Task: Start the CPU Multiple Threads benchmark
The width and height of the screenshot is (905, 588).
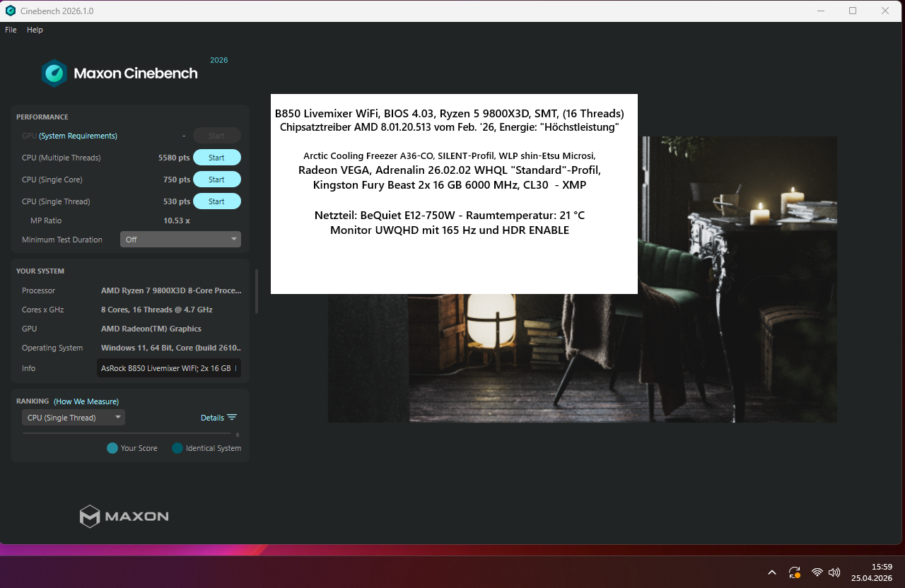Action: 217,158
